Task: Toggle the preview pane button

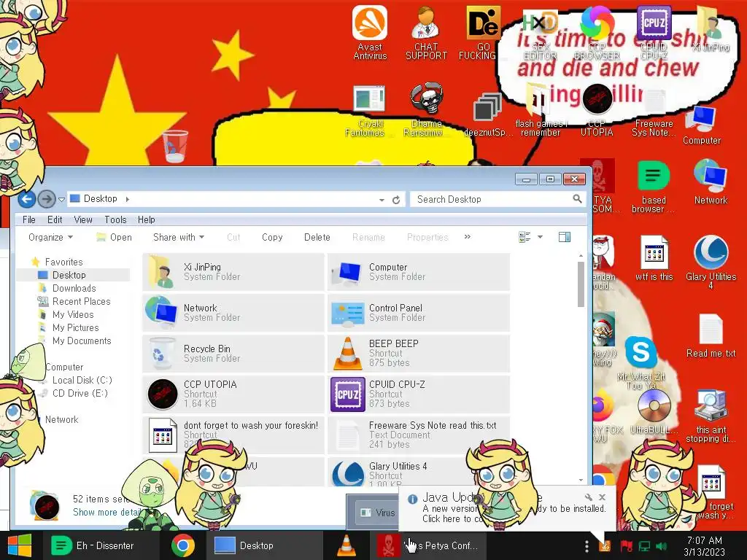Action: tap(565, 237)
